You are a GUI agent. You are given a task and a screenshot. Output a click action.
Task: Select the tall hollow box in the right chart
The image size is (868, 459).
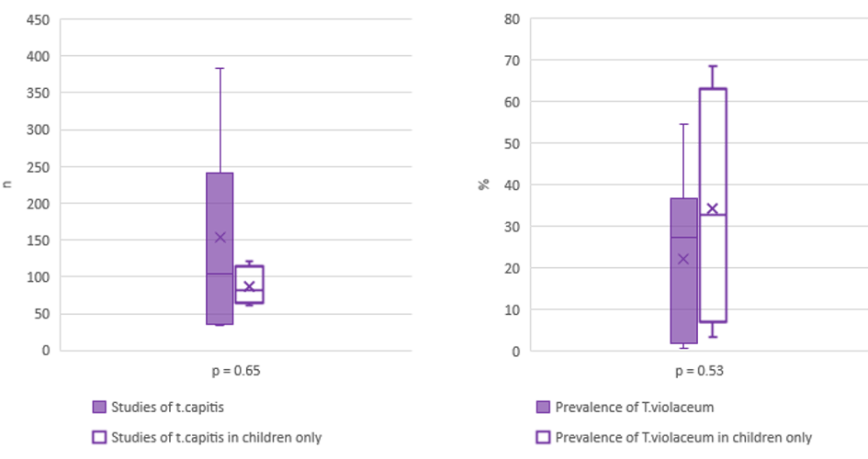tap(713, 138)
